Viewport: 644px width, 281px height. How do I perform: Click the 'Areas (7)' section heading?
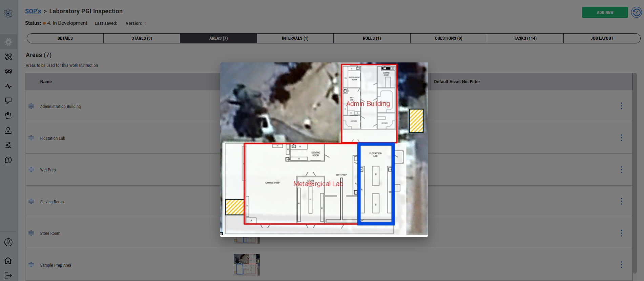tap(39, 55)
